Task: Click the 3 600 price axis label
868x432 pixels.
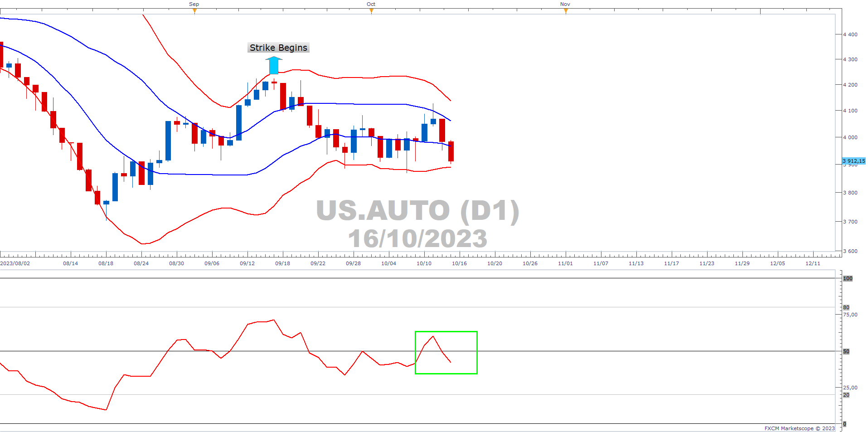Action: pyautogui.click(x=850, y=251)
